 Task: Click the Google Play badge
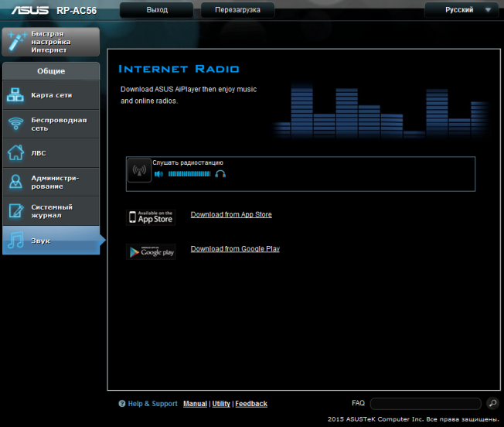(x=151, y=251)
